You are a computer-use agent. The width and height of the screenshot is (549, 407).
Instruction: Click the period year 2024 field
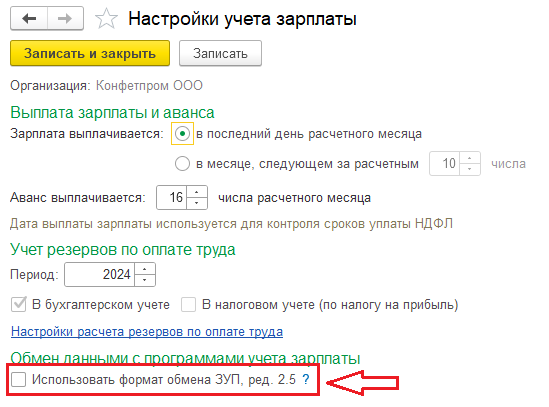click(100, 275)
